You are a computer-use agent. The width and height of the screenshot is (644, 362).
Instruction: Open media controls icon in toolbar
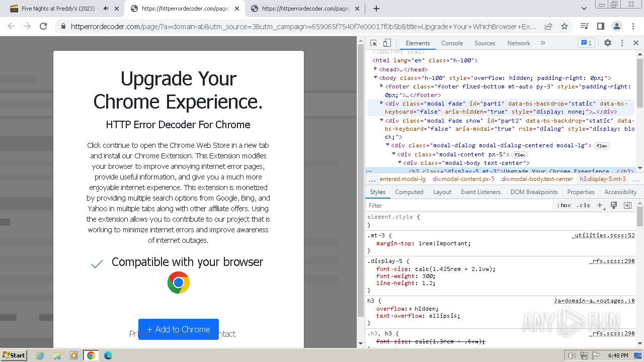[584, 26]
